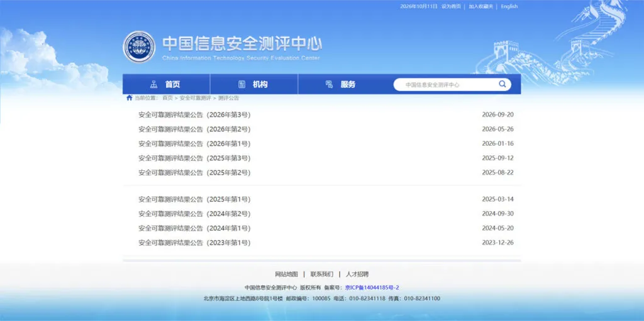Image resolution: width=644 pixels, height=321 pixels.
Task: Open the 机构 navigation tab
Action: [254, 85]
